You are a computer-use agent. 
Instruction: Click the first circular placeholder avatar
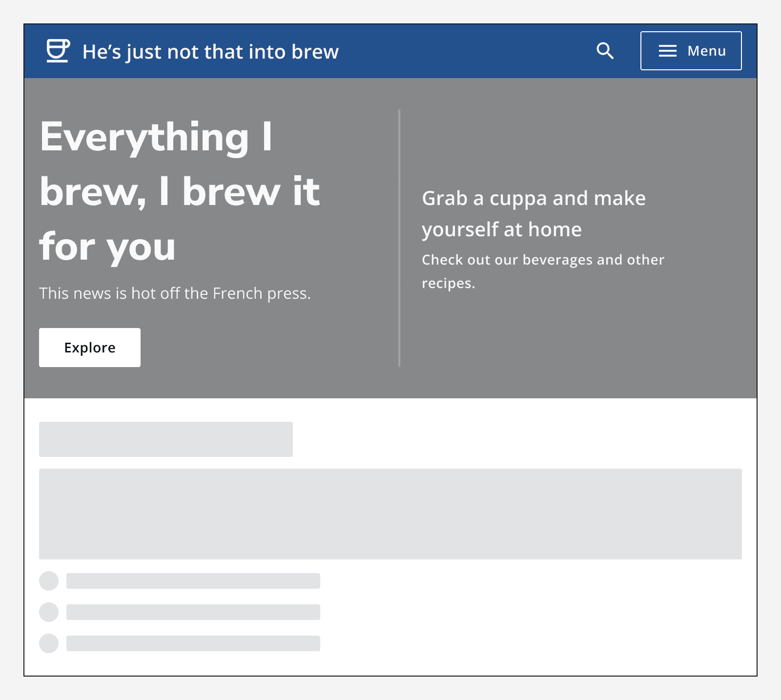pos(49,581)
